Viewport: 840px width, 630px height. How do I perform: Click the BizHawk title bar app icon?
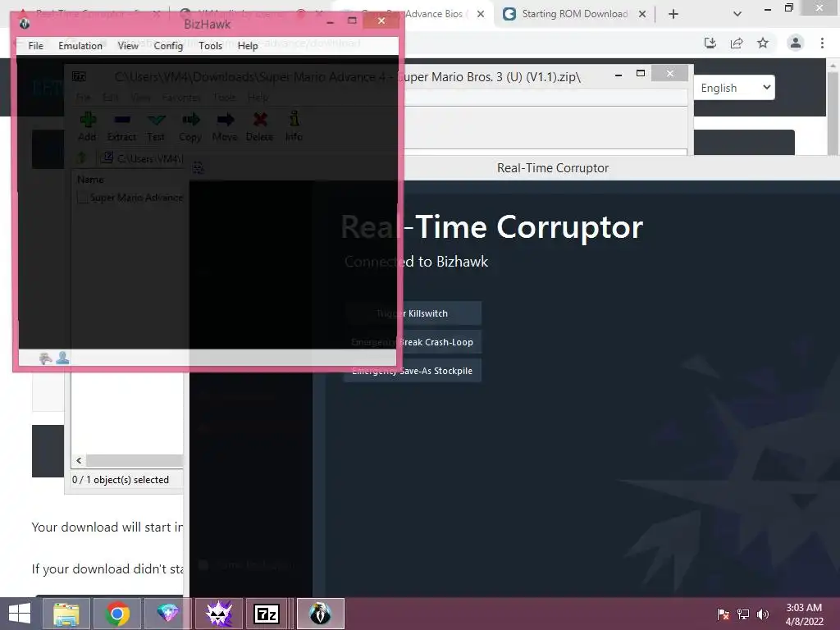pos(24,24)
